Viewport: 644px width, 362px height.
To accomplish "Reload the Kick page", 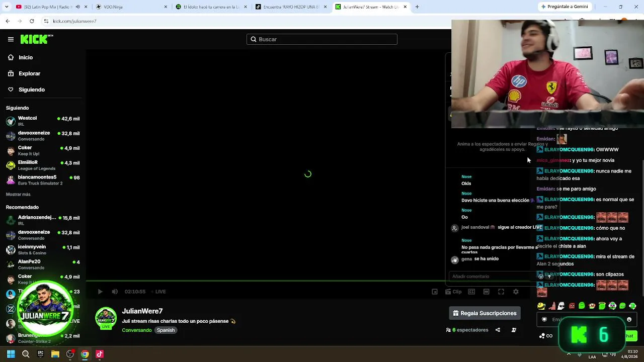I will point(32,21).
